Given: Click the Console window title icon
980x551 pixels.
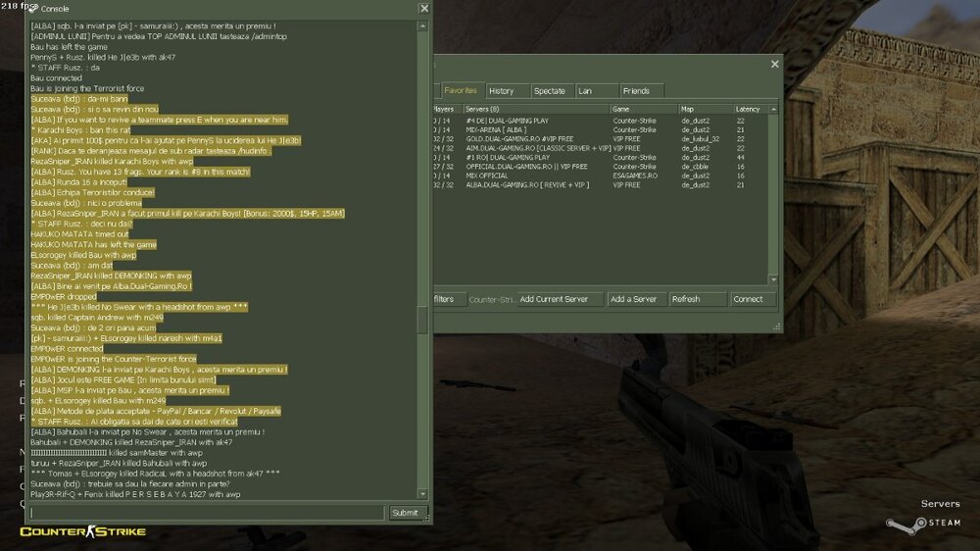Looking at the screenshot, I should 32,9.
